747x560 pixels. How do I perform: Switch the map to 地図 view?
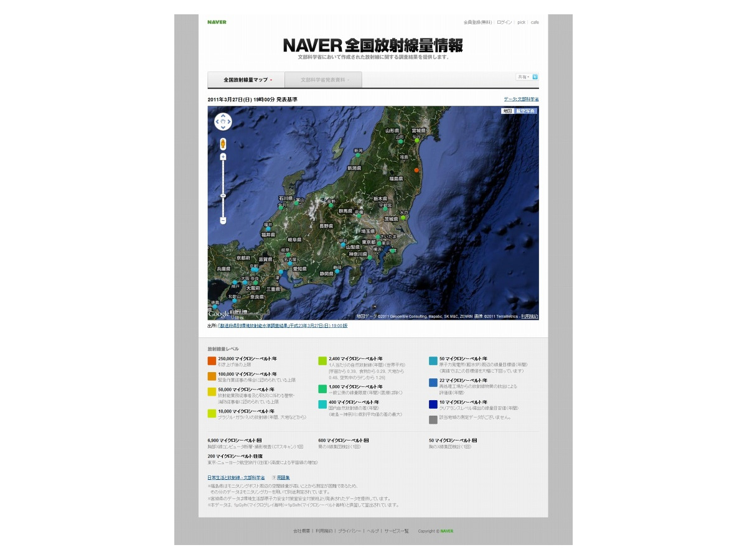(507, 111)
